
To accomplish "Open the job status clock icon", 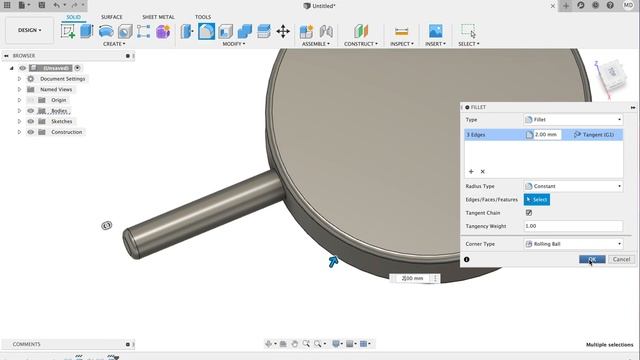I will 596,5.
